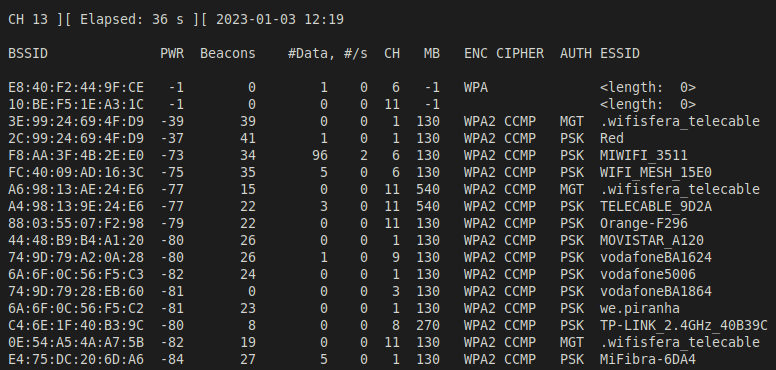Select BSSID 2C:99:24:69:4F:D9
The width and height of the screenshot is (776, 370).
click(x=76, y=139)
